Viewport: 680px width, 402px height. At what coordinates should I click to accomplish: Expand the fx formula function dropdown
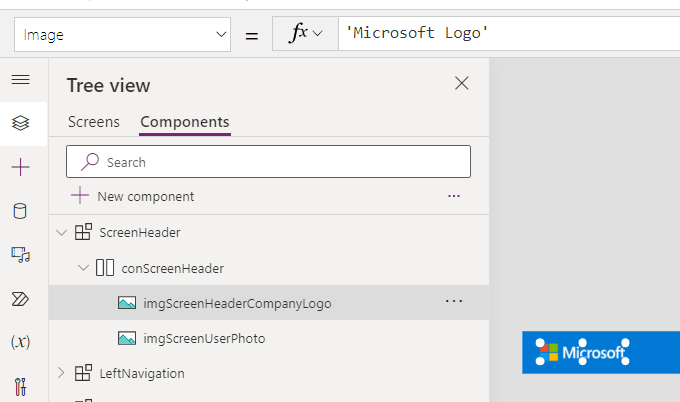click(x=306, y=34)
